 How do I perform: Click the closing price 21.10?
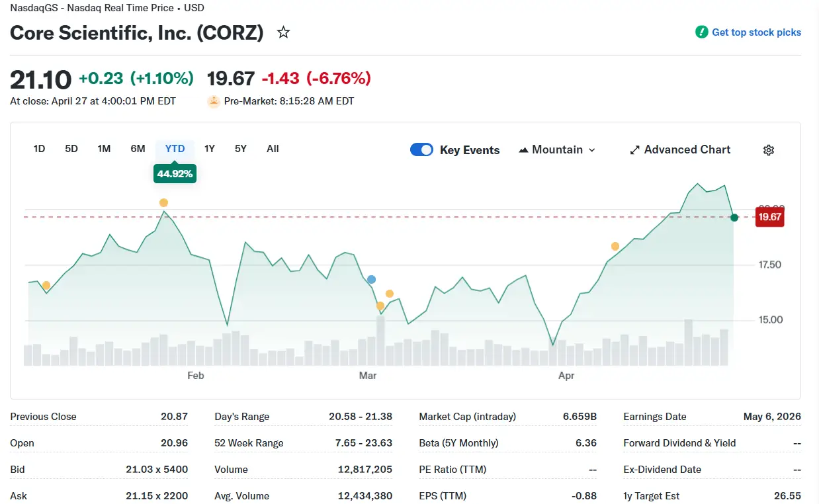(40, 79)
